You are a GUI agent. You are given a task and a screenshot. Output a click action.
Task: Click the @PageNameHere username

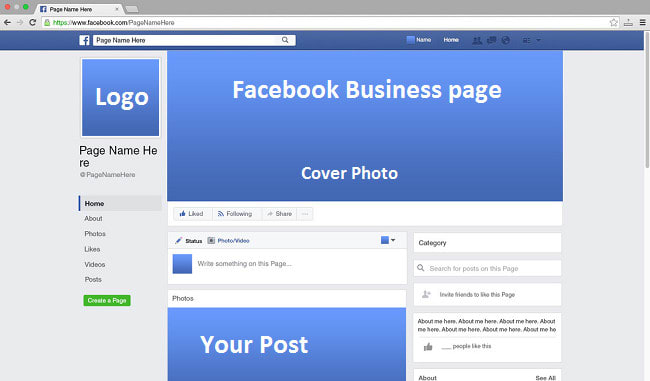tap(108, 175)
